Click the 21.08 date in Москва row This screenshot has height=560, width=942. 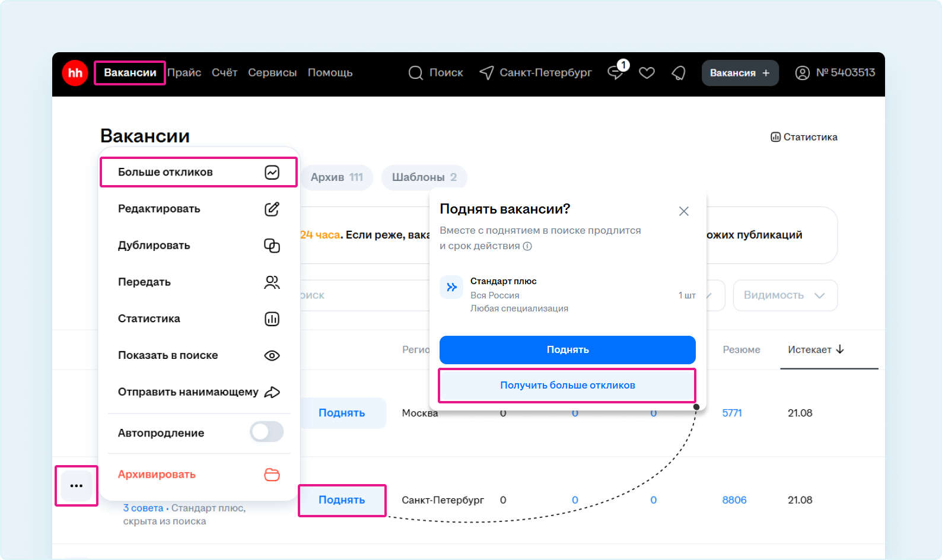[800, 413]
